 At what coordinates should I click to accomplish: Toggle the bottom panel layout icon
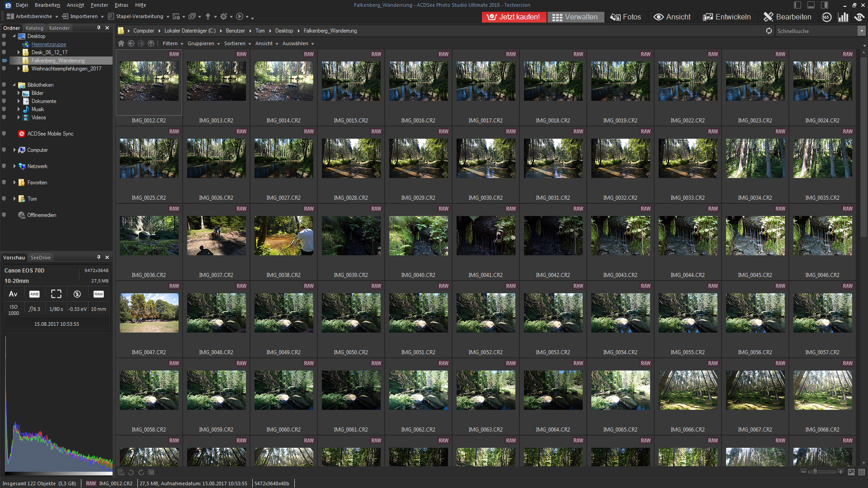click(x=811, y=5)
